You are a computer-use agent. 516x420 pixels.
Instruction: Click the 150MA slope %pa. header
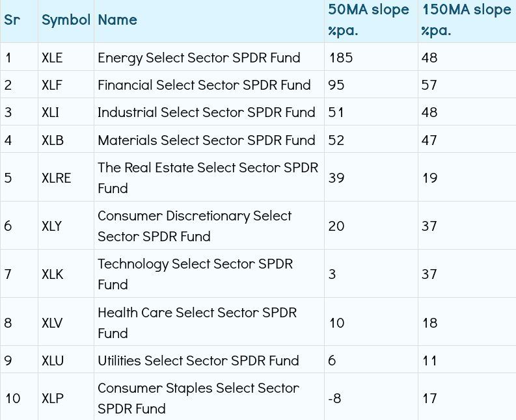coord(466,20)
